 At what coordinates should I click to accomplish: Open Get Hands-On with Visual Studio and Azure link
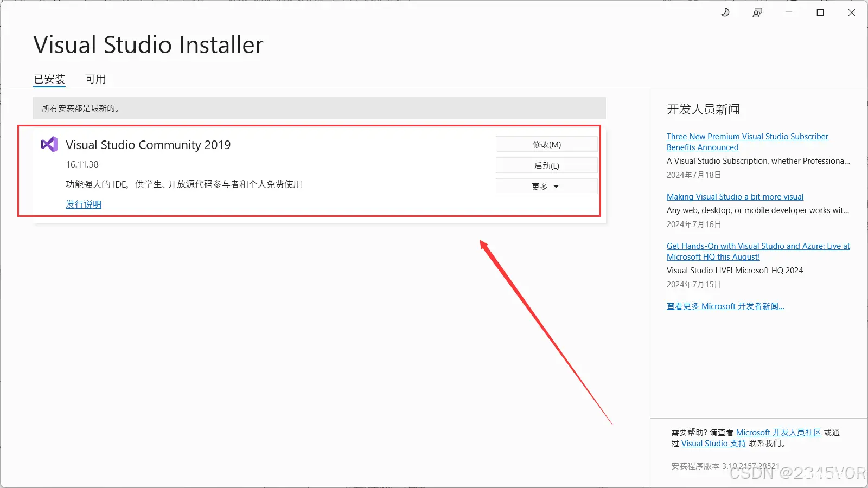(758, 252)
